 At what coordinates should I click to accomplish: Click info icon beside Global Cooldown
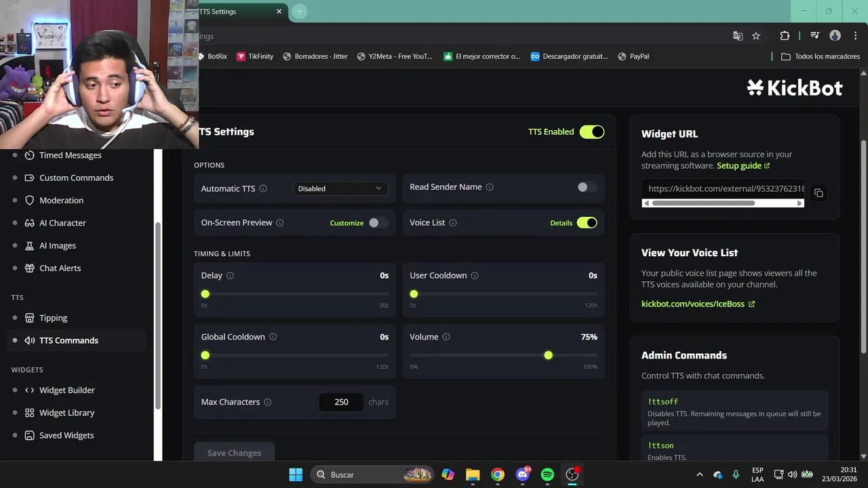(x=273, y=337)
